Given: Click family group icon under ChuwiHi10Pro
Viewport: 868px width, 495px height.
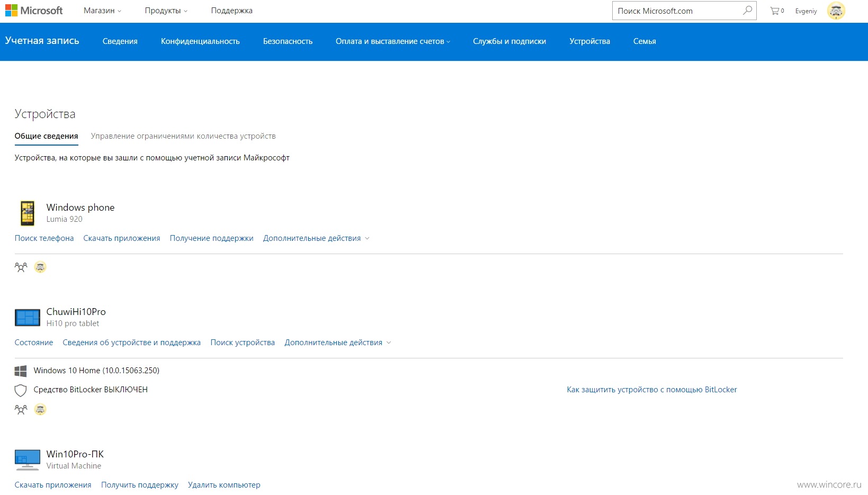Looking at the screenshot, I should (21, 410).
